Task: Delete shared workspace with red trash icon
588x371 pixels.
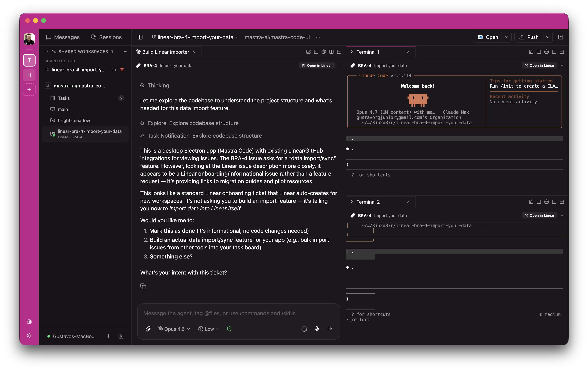Action: tap(122, 69)
